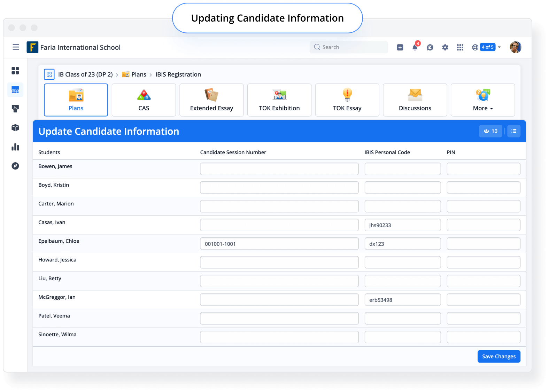
Task: Click the dashboard icon in sidebar
Action: (15, 71)
